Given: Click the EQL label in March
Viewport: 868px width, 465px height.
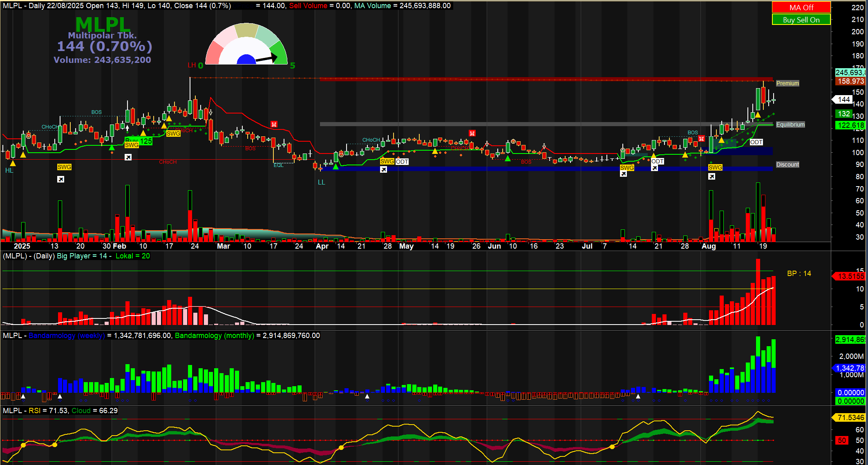Looking at the screenshot, I should point(279,165).
